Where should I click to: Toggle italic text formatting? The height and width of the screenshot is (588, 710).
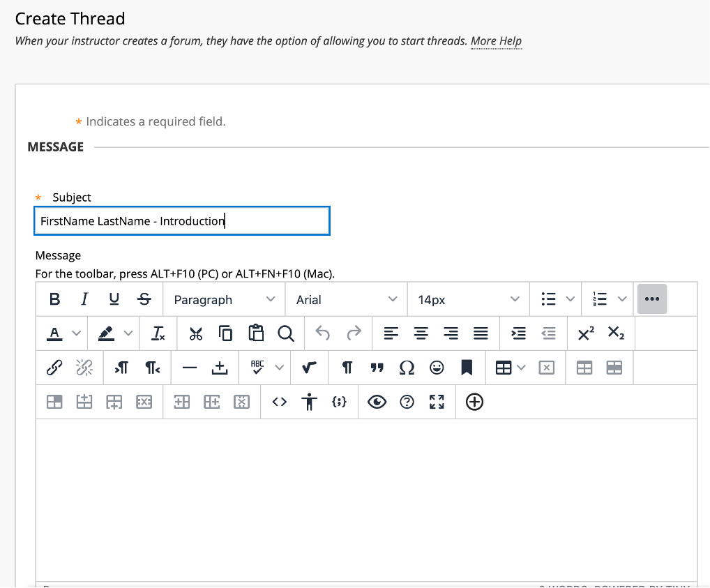tap(84, 299)
